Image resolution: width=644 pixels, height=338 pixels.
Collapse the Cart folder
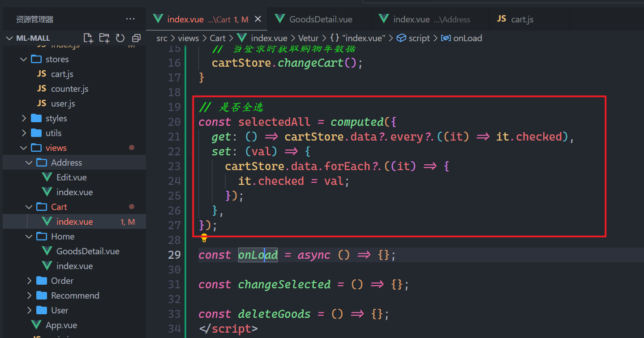coord(29,207)
